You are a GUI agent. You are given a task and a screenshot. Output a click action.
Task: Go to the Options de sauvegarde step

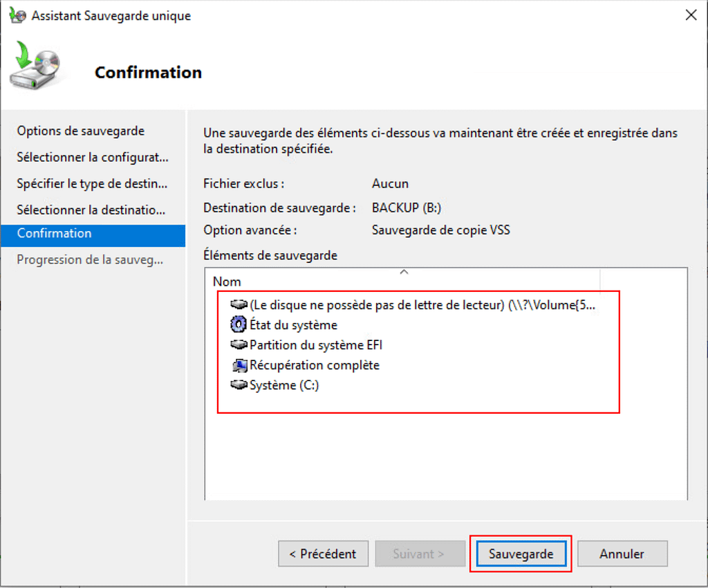coord(80,131)
